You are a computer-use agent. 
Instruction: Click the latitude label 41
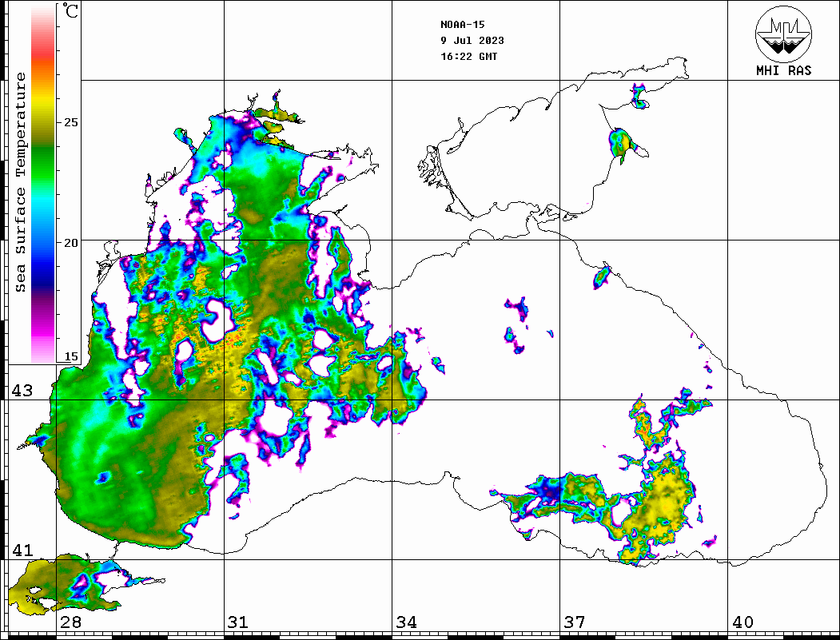coord(22,551)
